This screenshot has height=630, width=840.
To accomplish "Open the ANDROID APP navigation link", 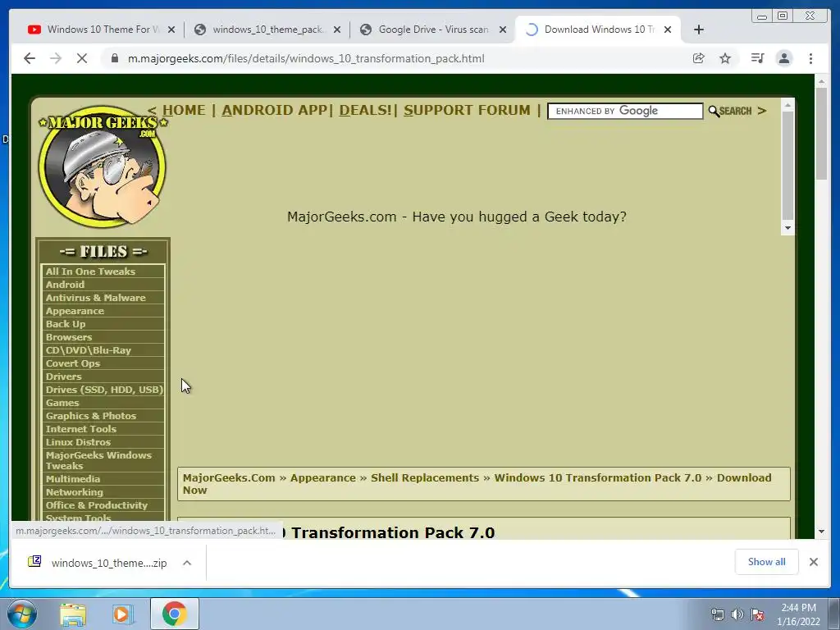I will [x=275, y=111].
